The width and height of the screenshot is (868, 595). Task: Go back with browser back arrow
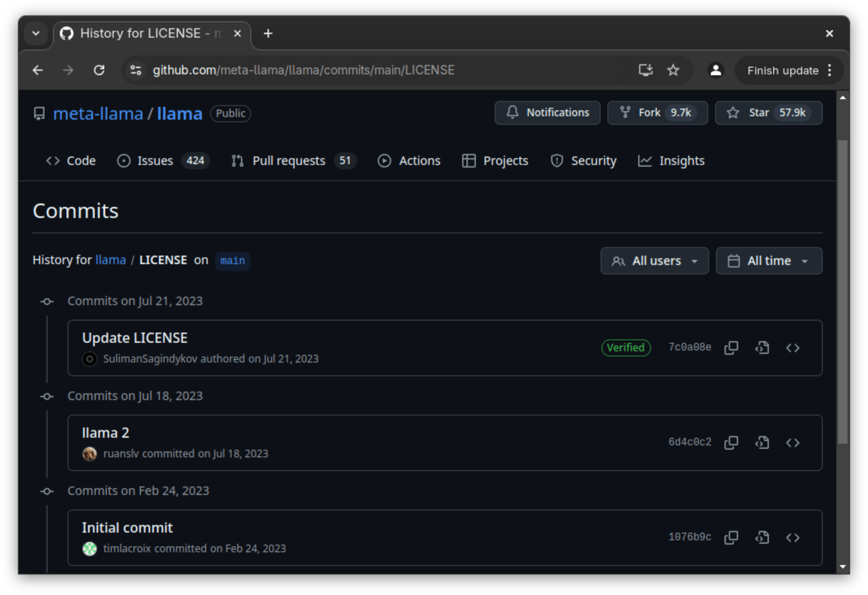pos(38,70)
